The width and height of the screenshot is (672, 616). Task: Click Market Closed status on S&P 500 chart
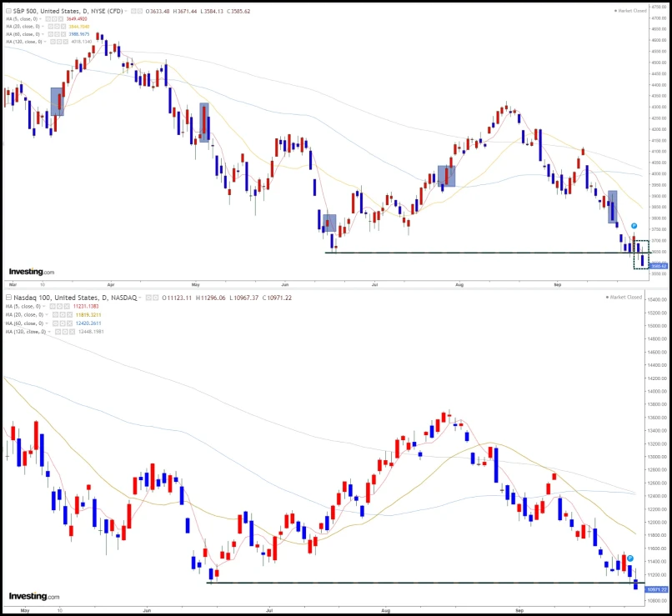[630, 11]
